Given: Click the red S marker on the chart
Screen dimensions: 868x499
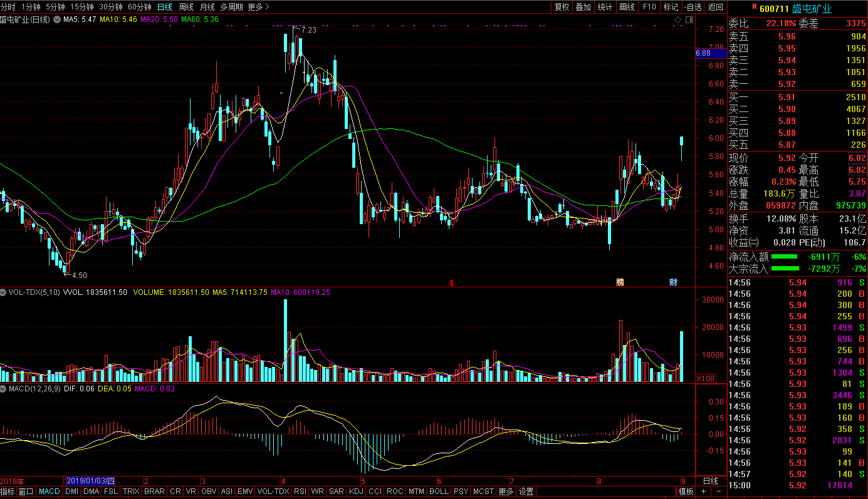Looking at the screenshot, I should tap(451, 282).
